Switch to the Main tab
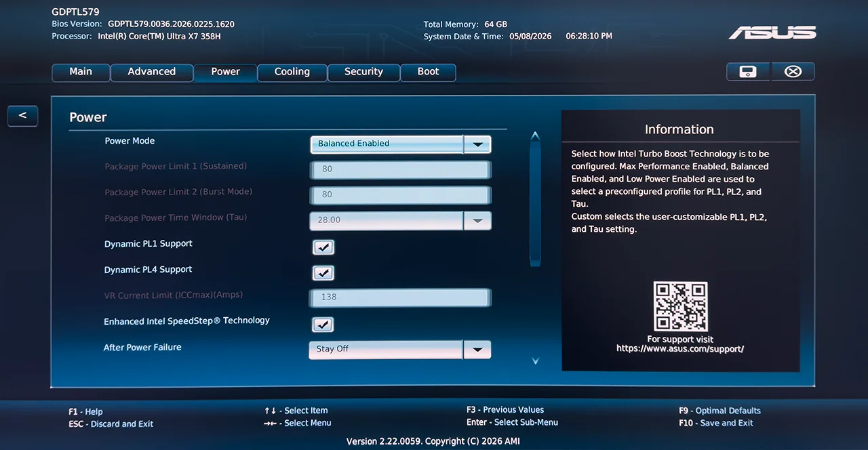 click(x=81, y=72)
